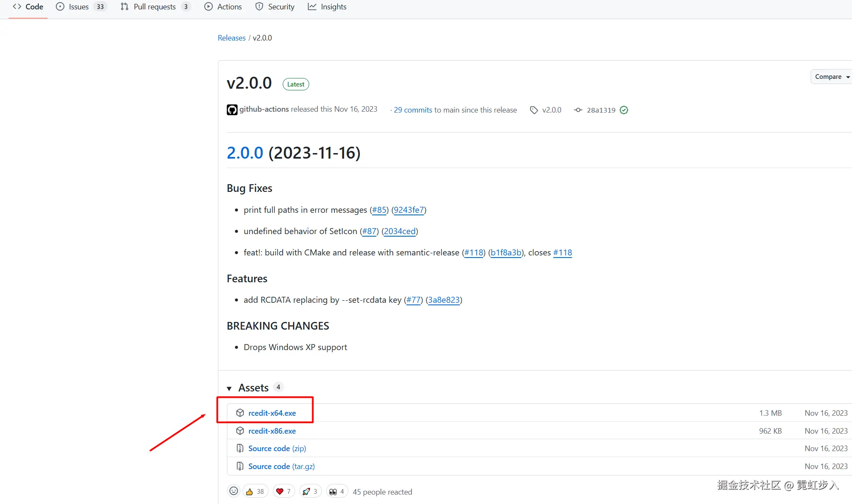The width and height of the screenshot is (852, 504).
Task: Open the 2.0.0 heading link
Action: [245, 153]
